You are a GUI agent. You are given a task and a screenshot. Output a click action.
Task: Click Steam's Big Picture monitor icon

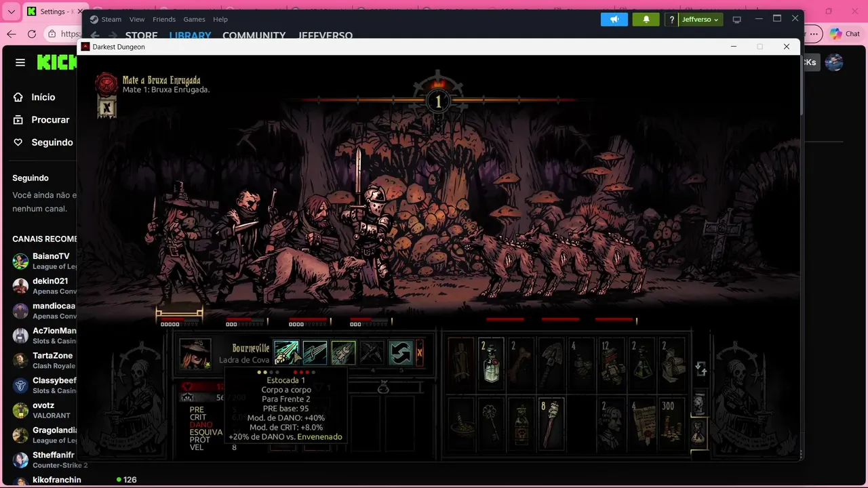click(x=737, y=20)
